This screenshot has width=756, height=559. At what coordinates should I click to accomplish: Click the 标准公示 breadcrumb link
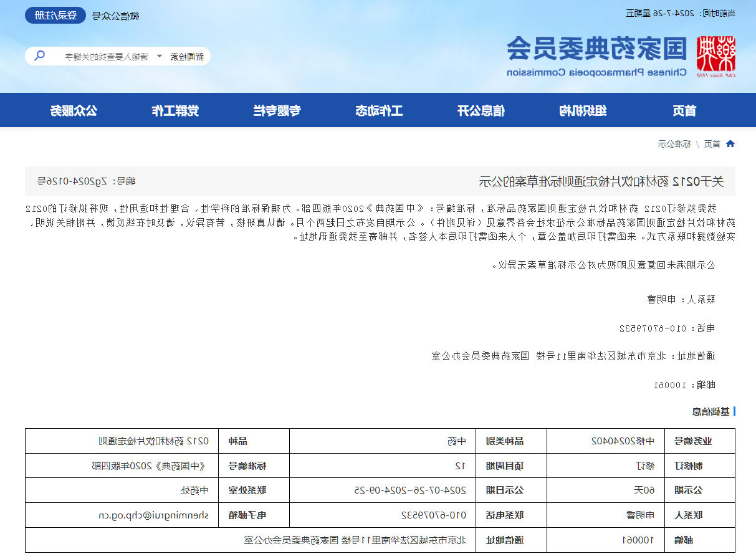[674, 144]
